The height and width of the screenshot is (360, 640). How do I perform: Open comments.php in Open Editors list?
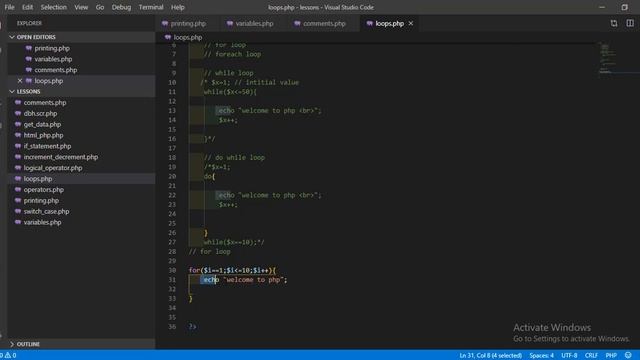pyautogui.click(x=56, y=70)
